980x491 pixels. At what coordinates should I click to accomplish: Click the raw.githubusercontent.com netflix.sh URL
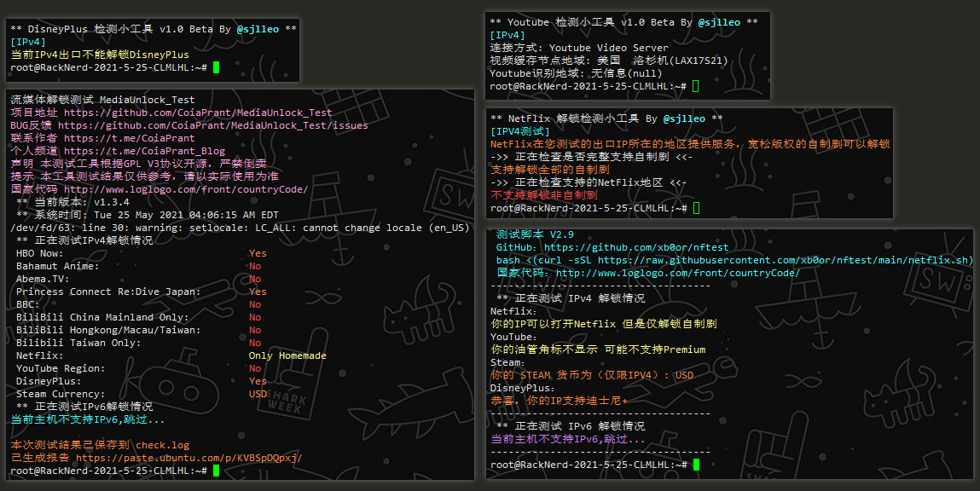pos(785,260)
